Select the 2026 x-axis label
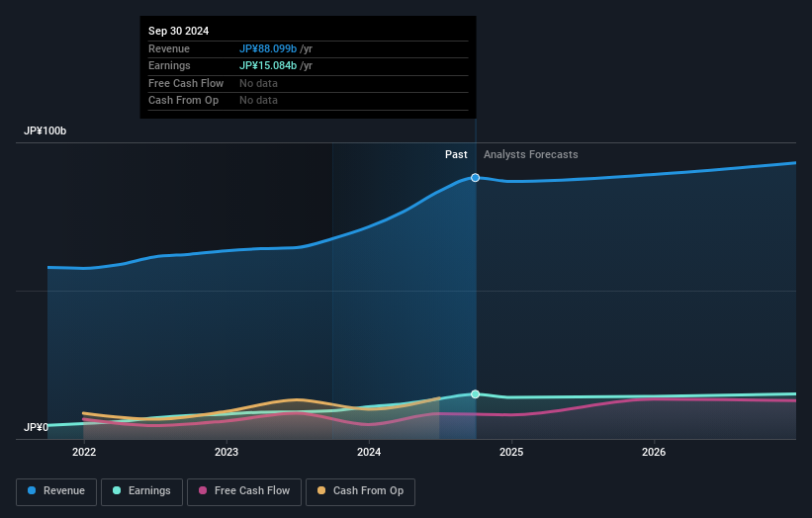Screen dimensions: 812x518 pos(654,452)
